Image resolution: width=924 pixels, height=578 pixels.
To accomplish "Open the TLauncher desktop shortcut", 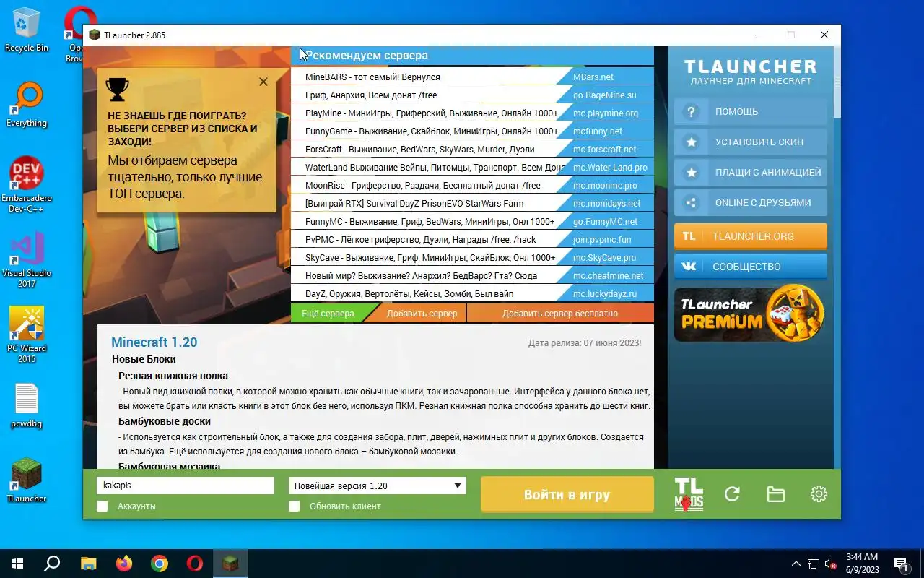I will (x=27, y=480).
